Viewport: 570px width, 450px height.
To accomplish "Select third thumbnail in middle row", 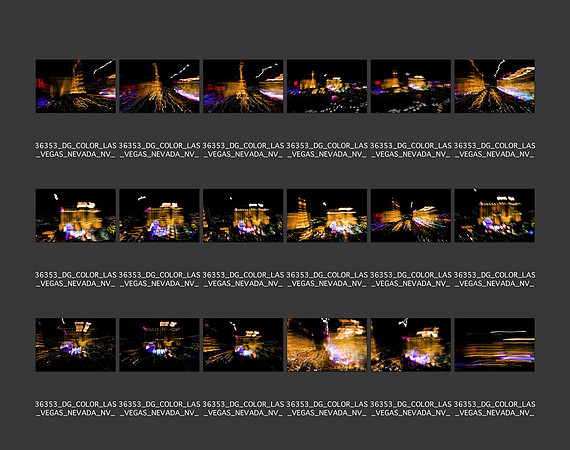I will (243, 216).
